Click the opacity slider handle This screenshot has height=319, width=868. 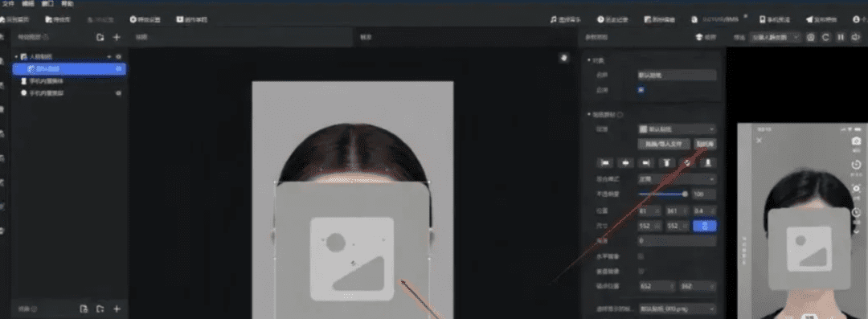pos(685,194)
